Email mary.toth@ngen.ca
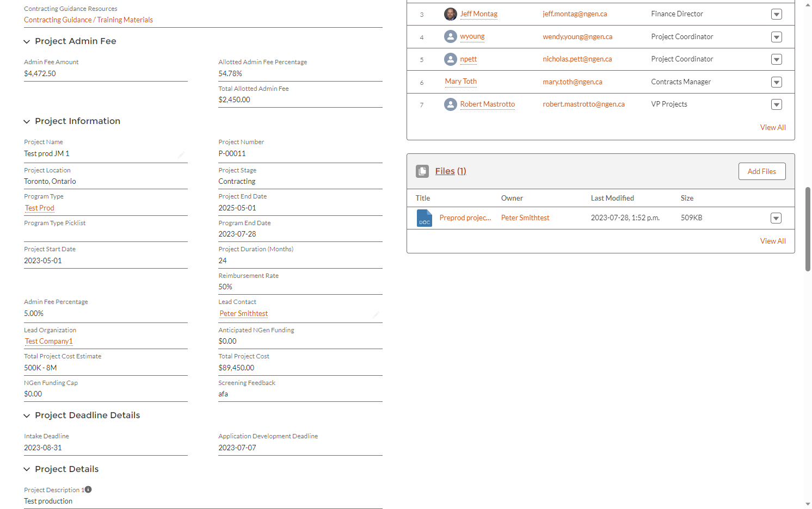 tap(573, 82)
